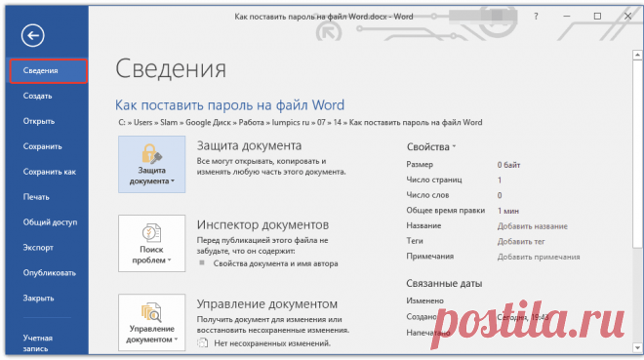
Task: Click the help question mark icon
Action: click(x=536, y=17)
